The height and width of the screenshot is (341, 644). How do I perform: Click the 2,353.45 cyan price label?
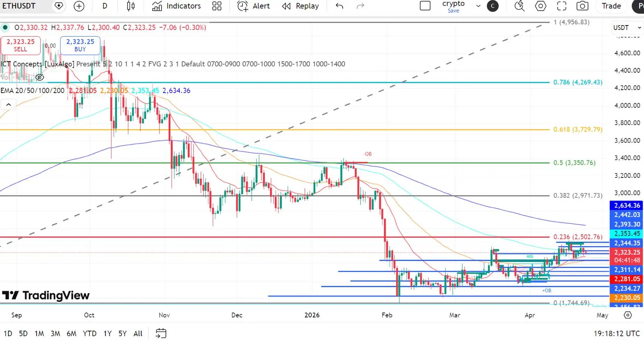click(x=627, y=234)
